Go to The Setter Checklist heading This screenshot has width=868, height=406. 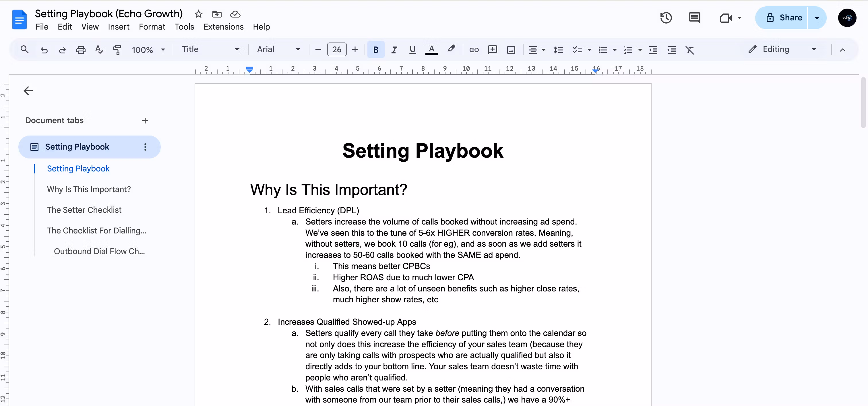[x=84, y=210]
